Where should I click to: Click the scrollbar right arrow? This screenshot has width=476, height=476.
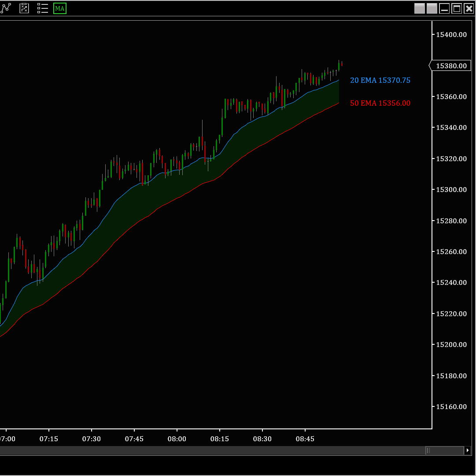point(468,450)
